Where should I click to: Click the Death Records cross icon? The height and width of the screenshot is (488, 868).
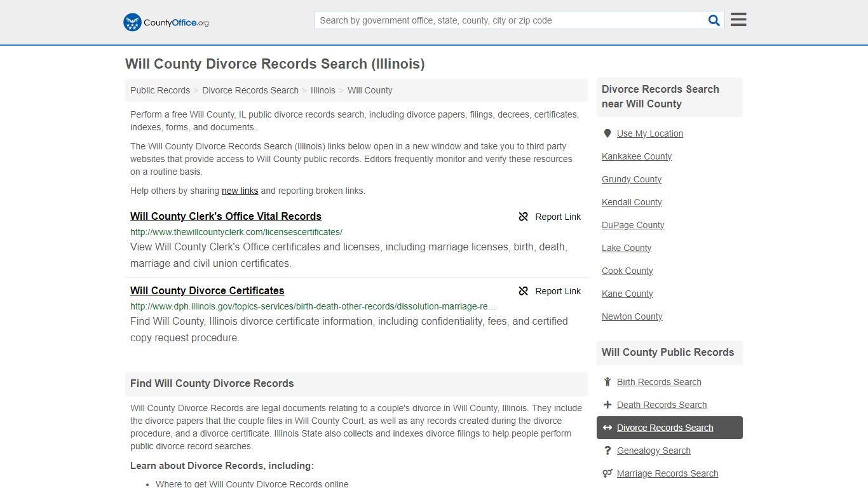(607, 405)
